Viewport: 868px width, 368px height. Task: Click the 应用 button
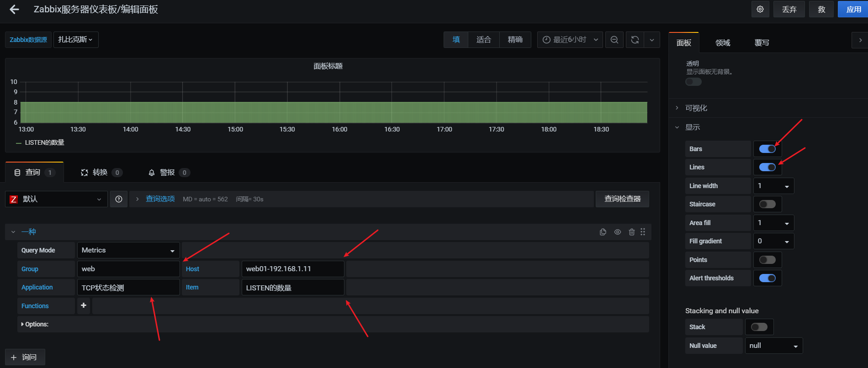(853, 9)
